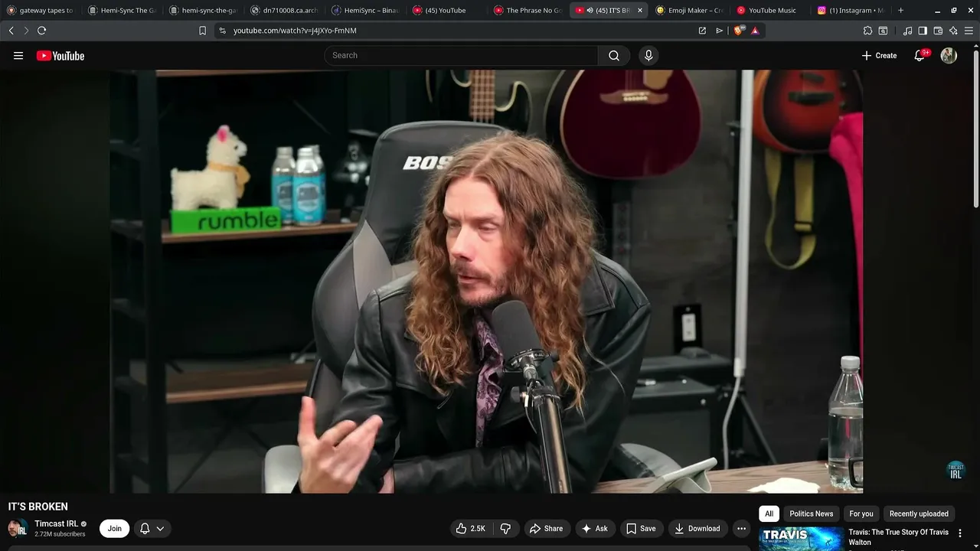Viewport: 980px width, 551px height.
Task: Bookmark this page icon
Action: pos(202,31)
